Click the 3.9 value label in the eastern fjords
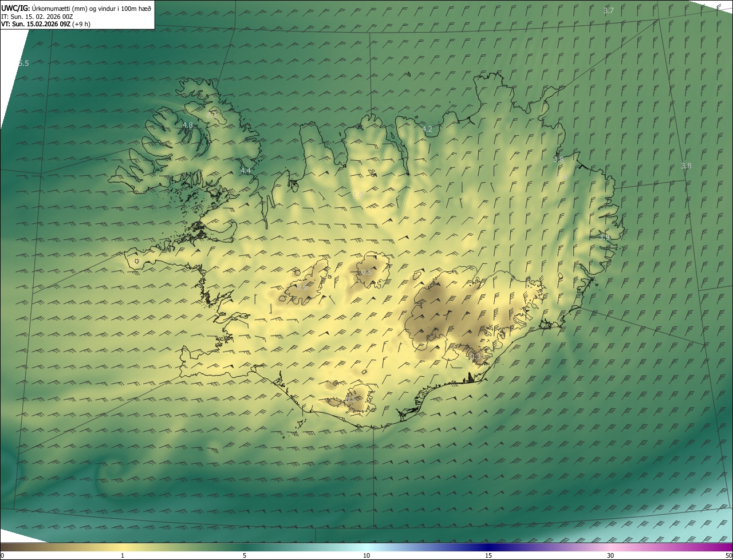This screenshot has width=733, height=560. coord(605,236)
